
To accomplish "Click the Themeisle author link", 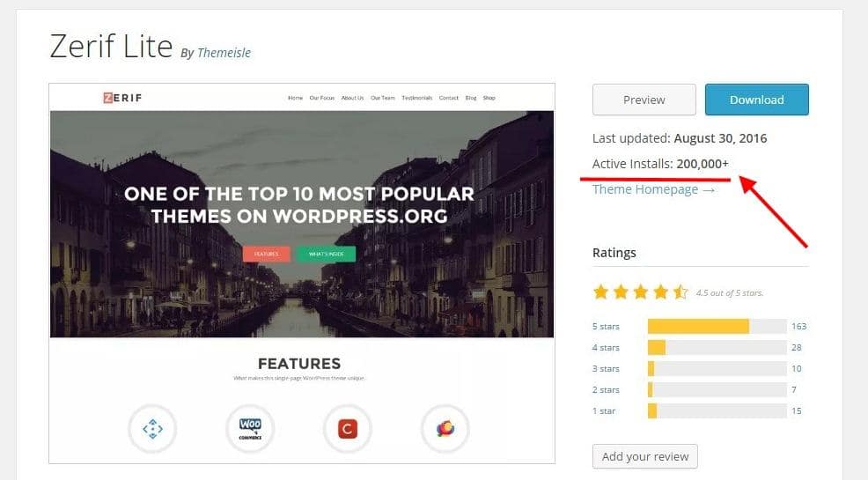I will coord(224,53).
